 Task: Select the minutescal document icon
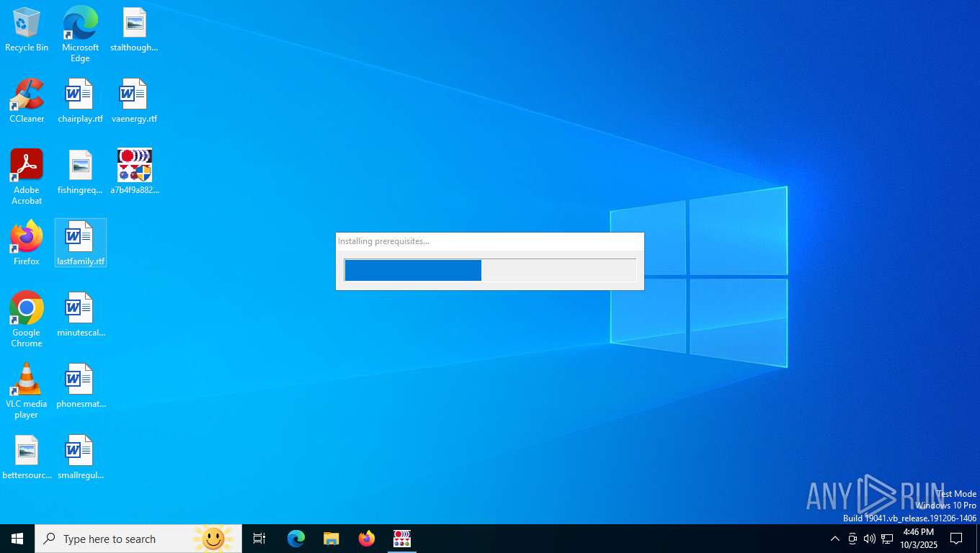(80, 315)
